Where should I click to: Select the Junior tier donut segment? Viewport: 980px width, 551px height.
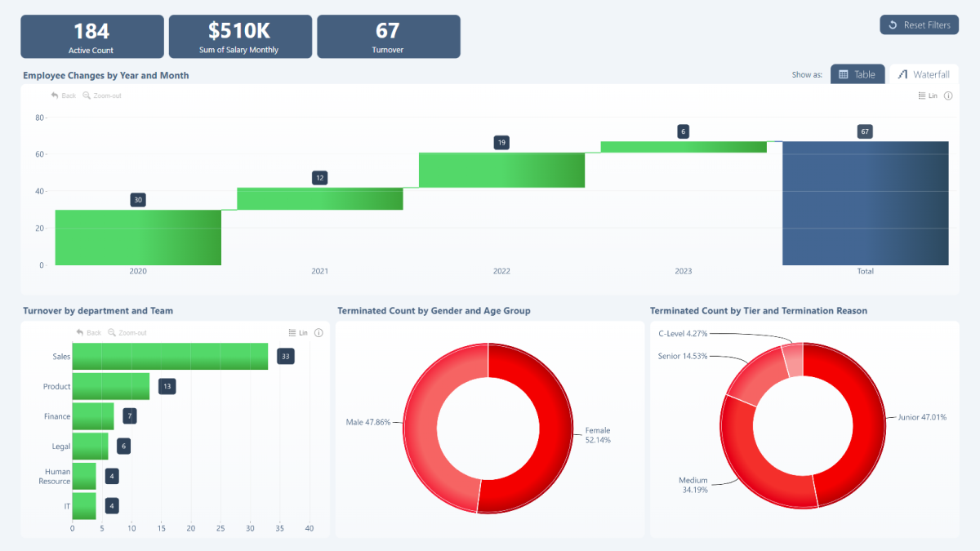pos(855,425)
